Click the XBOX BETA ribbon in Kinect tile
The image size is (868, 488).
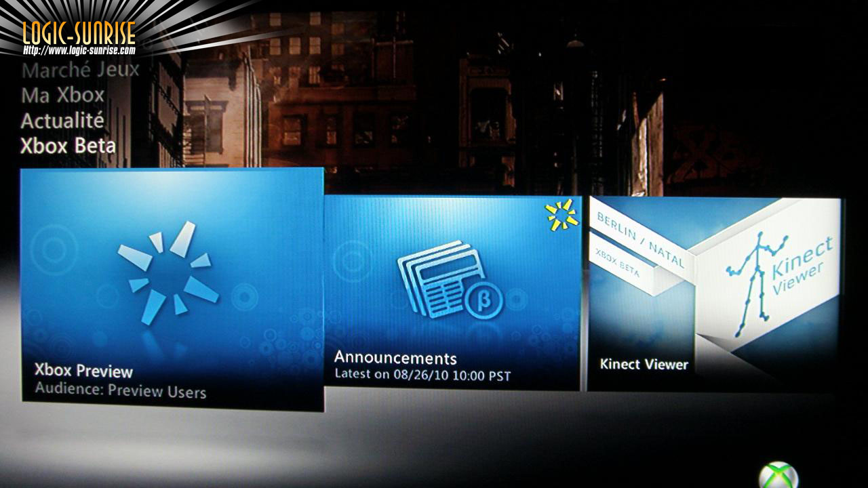[x=619, y=264]
